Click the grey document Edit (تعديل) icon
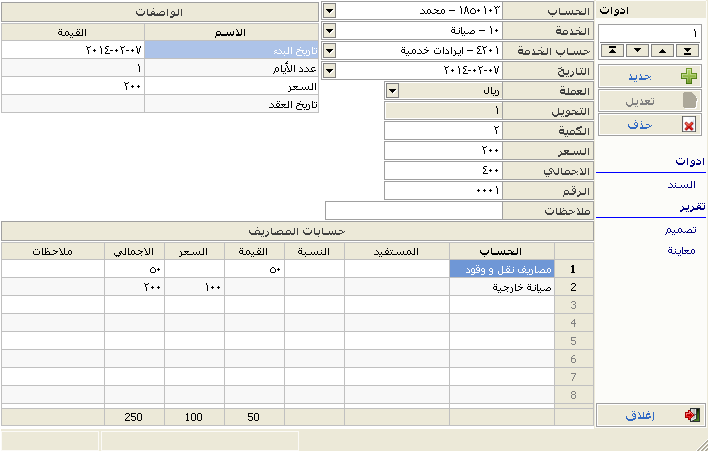The height and width of the screenshot is (451, 708). coord(687,100)
